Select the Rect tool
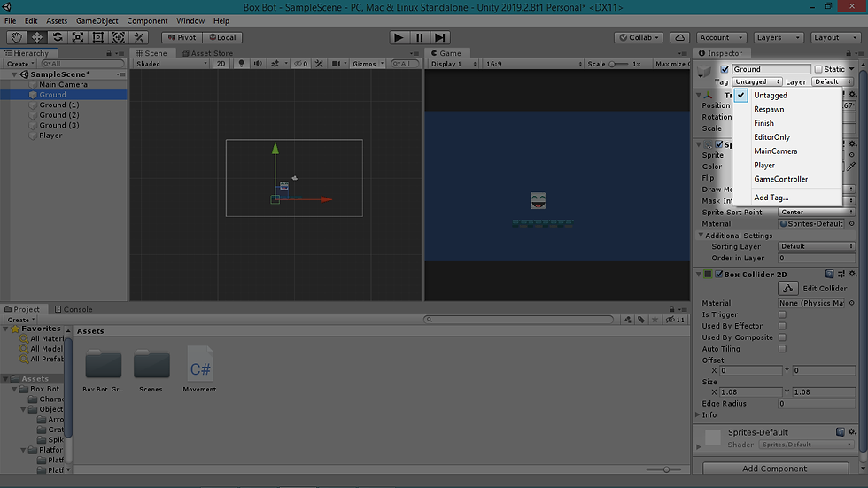868x488 pixels. click(98, 37)
